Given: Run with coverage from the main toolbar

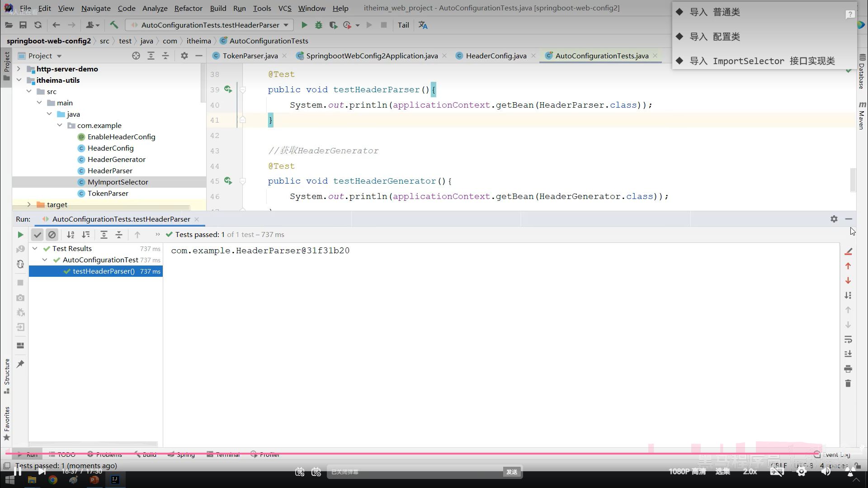Looking at the screenshot, I should point(333,25).
